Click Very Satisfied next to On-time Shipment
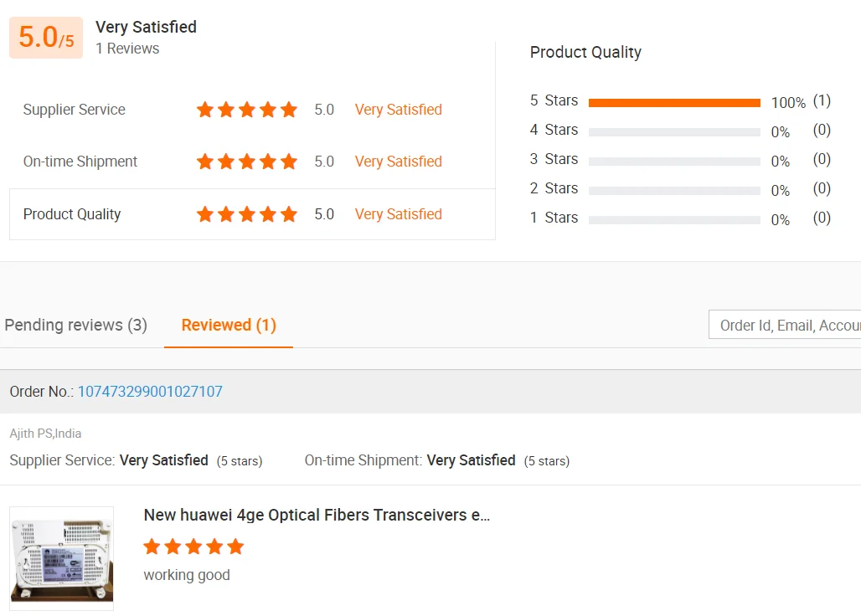The width and height of the screenshot is (861, 616). (398, 162)
